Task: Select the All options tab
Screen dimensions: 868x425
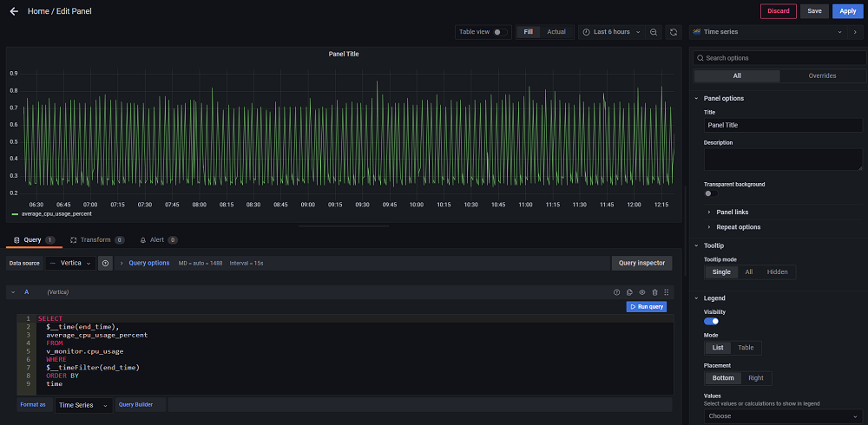Action: tap(737, 75)
